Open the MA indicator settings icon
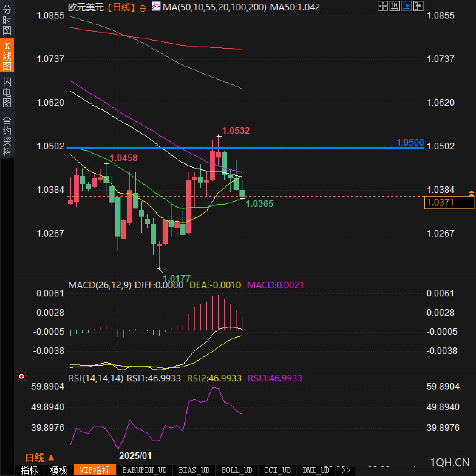Viewport: 476px width, 476px height. pyautogui.click(x=156, y=6)
